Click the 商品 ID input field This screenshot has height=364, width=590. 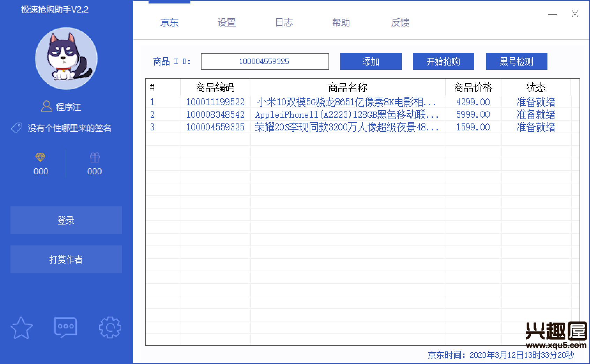[x=265, y=61]
